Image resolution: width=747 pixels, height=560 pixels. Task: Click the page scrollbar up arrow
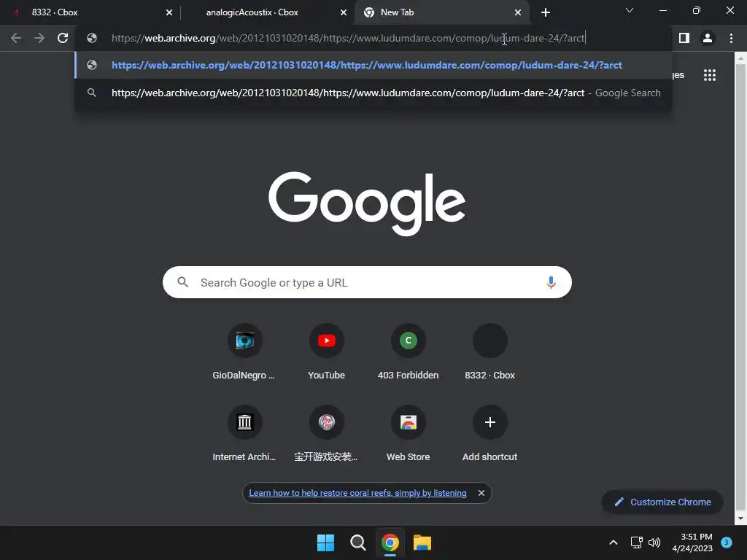pos(740,58)
